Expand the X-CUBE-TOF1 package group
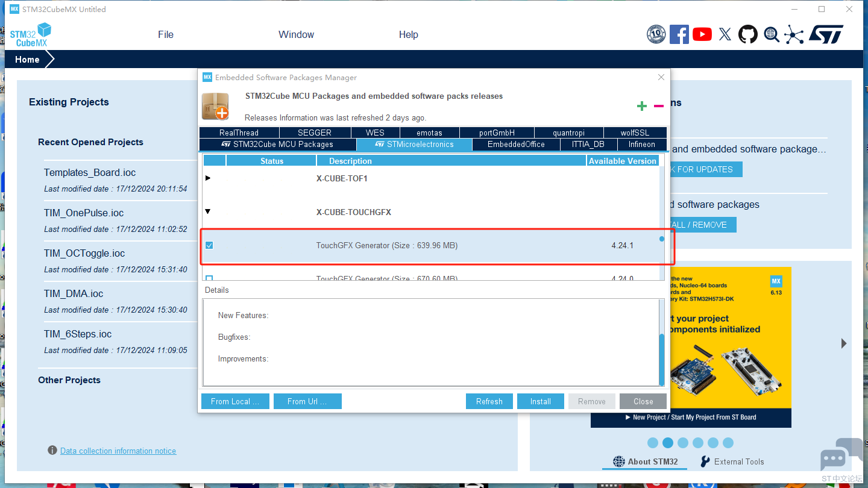The image size is (868, 488). tap(208, 178)
